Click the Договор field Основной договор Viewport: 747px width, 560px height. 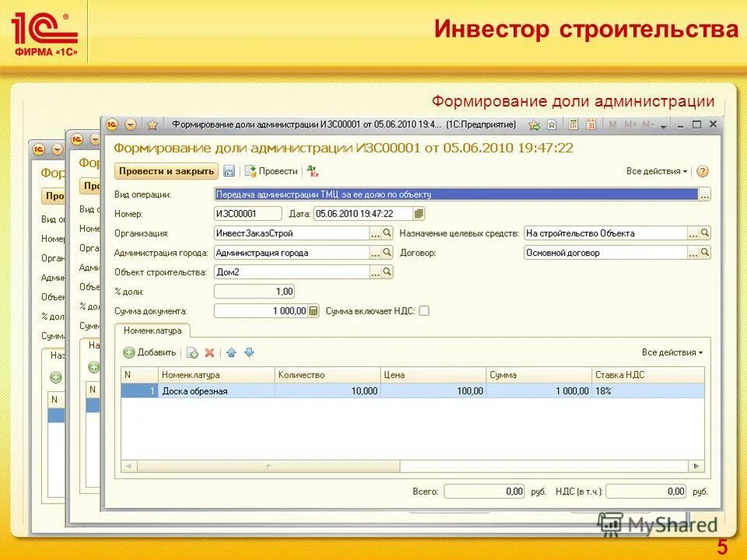click(x=605, y=253)
